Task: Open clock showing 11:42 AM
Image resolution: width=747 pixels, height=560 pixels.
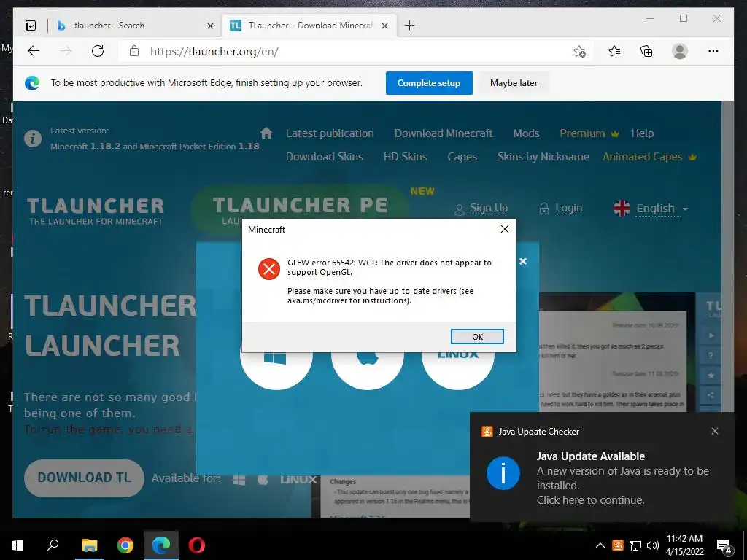Action: point(684,545)
